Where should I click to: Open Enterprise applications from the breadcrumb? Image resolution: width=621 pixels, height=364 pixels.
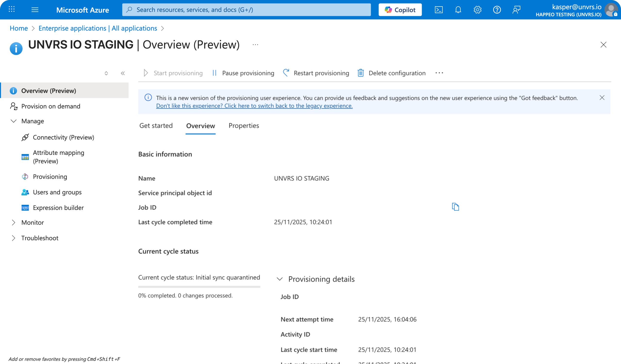pos(98,28)
